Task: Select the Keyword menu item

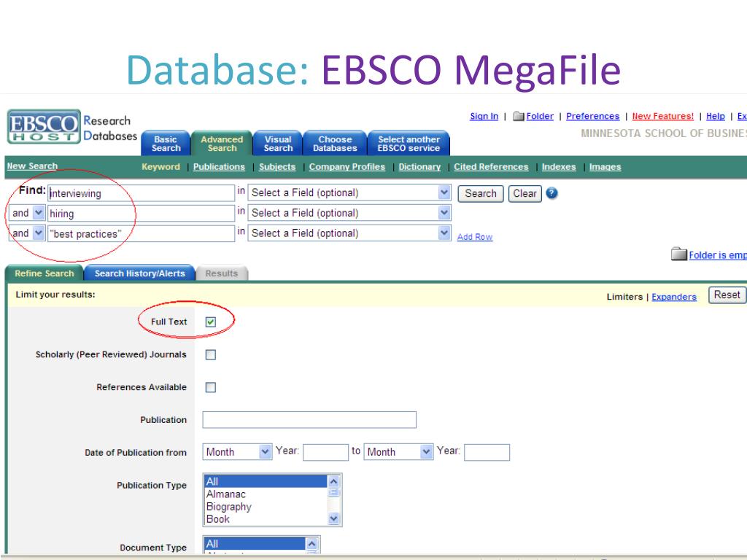Action: click(160, 167)
